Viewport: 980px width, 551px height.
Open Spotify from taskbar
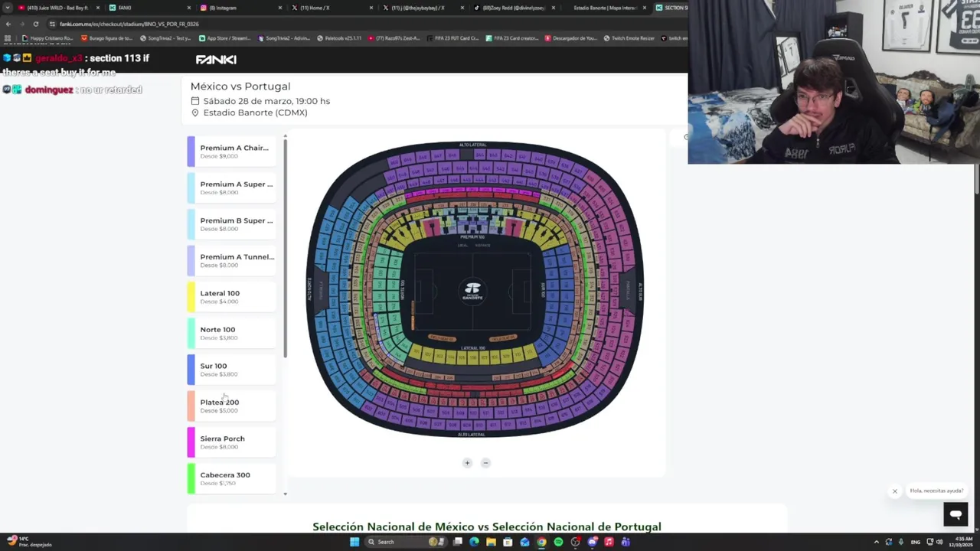[x=558, y=542]
